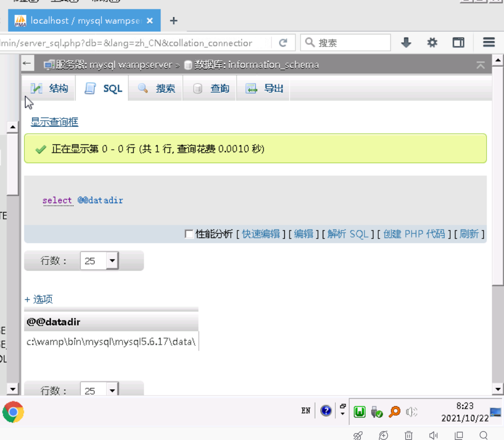Click the circular clock-plus icon in bottom toolbar
Image resolution: width=504 pixels, height=440 pixels.
click(383, 435)
